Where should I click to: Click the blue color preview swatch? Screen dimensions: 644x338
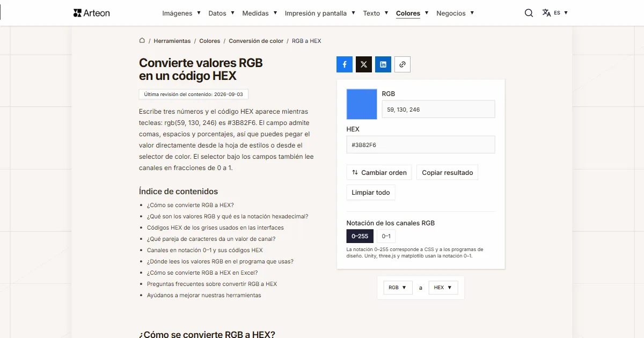[x=362, y=104]
